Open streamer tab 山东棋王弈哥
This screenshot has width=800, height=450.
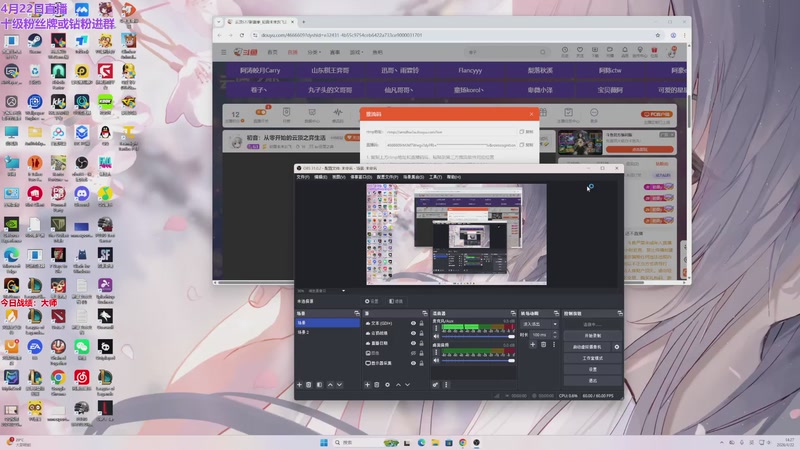[x=330, y=70]
